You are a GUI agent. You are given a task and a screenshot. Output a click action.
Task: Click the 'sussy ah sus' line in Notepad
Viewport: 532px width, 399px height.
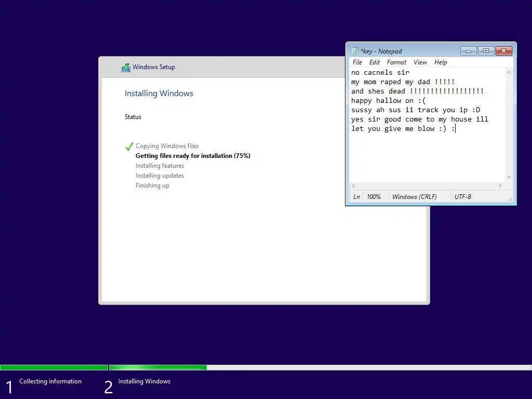tap(416, 110)
